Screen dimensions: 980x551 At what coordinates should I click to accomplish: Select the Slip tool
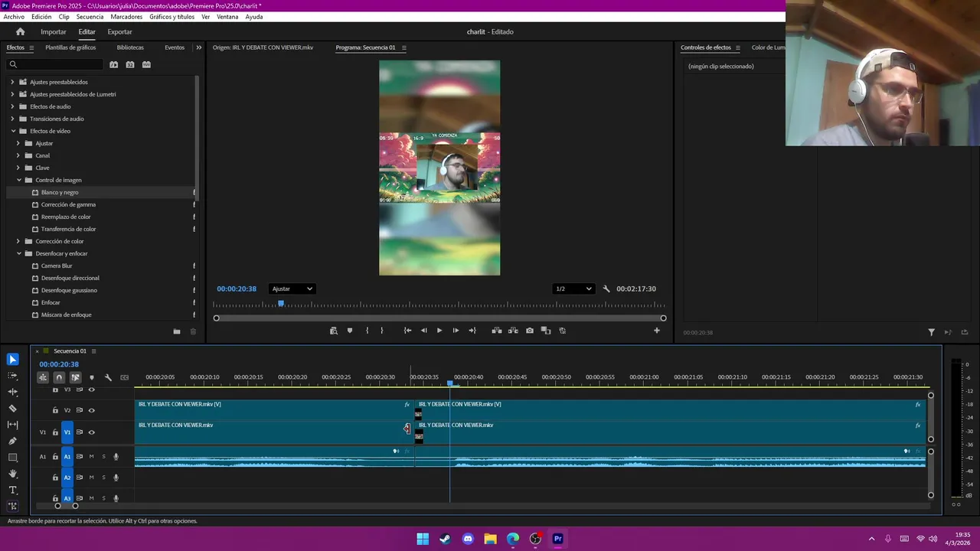coord(12,425)
